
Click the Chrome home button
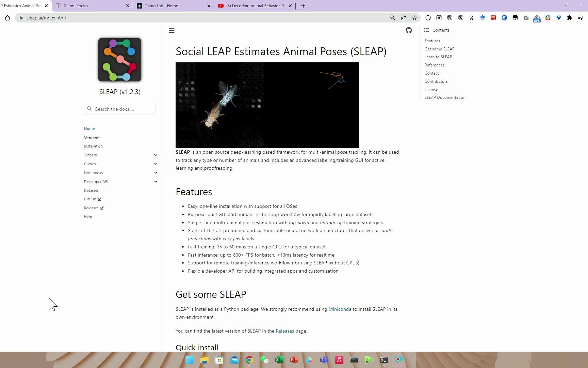coord(7,18)
